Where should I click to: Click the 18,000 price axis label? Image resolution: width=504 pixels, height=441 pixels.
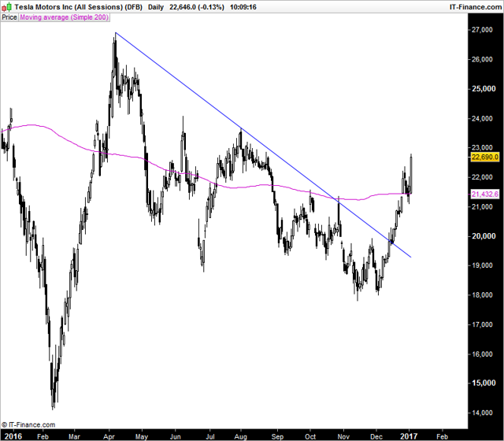click(x=482, y=295)
